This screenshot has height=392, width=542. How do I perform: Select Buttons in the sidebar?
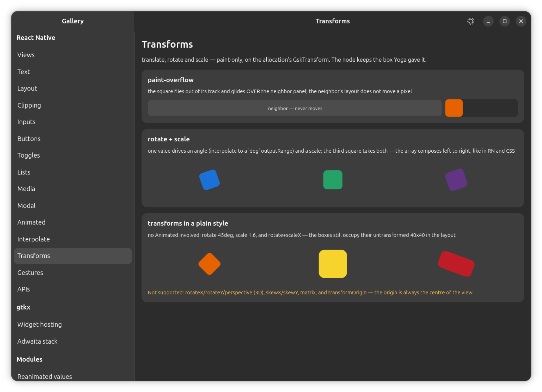tap(73, 139)
